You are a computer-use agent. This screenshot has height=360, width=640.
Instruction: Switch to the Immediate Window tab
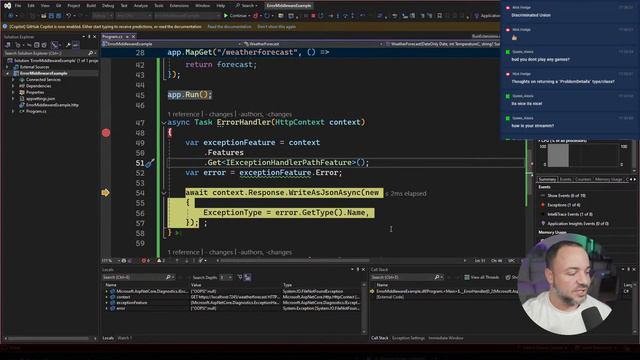[x=446, y=338]
